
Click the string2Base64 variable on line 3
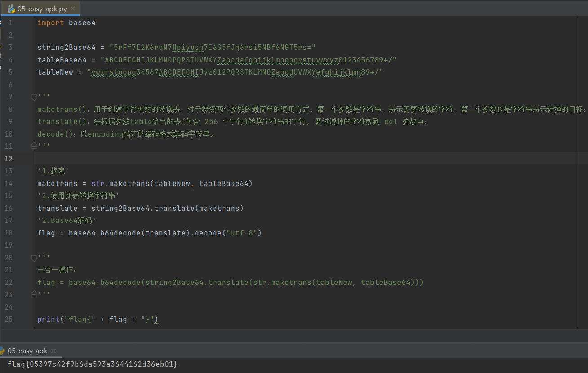tap(67, 47)
